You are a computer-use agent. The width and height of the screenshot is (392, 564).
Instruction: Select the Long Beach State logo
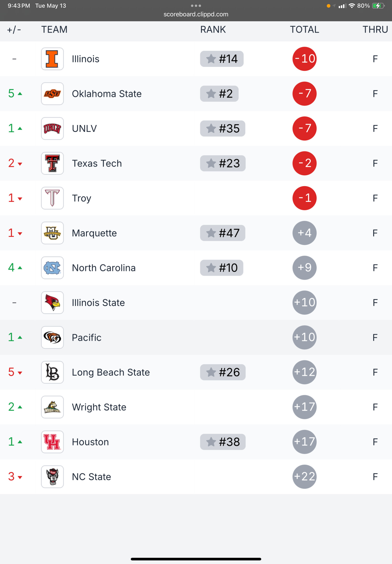52,373
